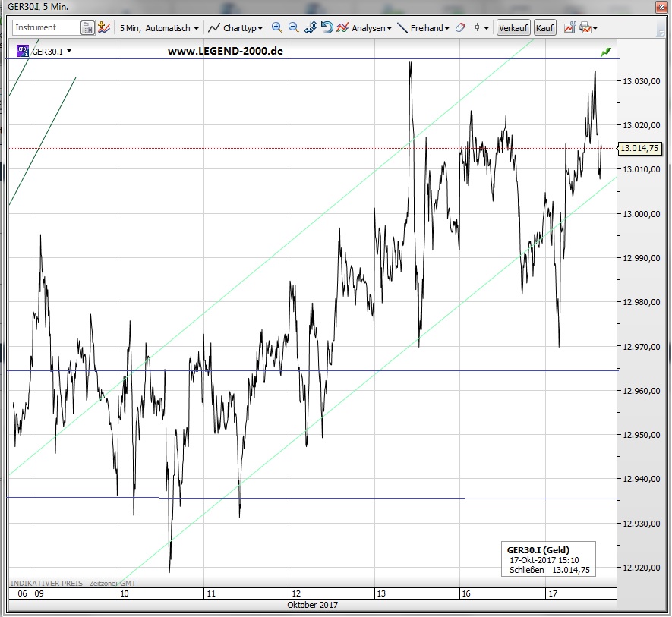
Task: Click the 13.030,00 price axis label
Action: coord(641,81)
